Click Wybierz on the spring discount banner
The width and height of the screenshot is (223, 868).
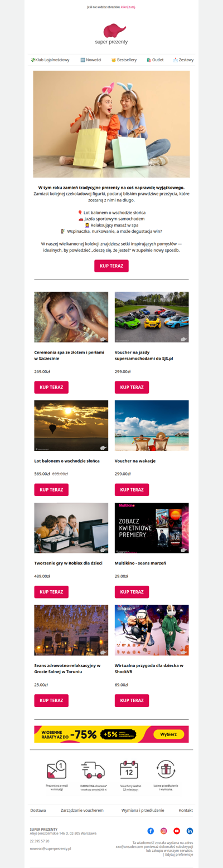(168, 734)
